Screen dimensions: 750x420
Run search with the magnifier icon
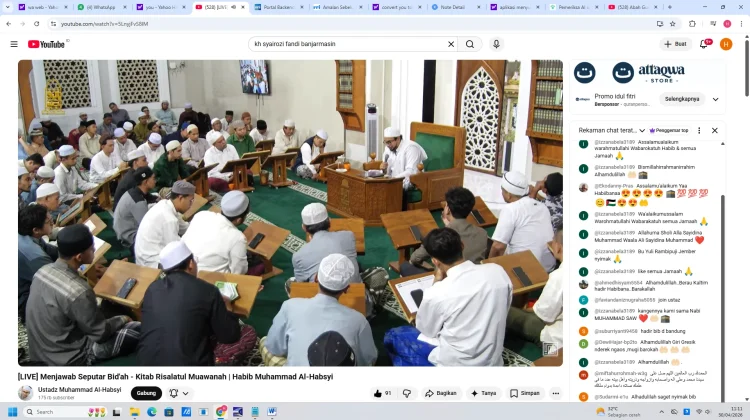click(x=470, y=44)
